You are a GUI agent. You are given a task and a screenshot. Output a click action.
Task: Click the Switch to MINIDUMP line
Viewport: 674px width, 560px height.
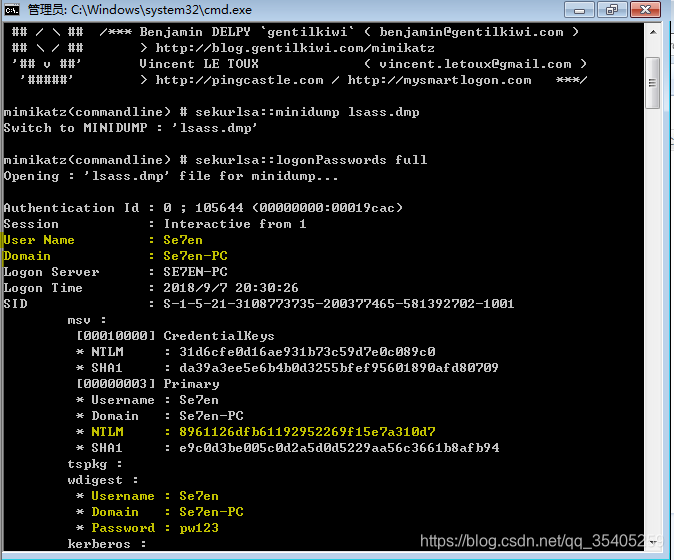(x=130, y=128)
